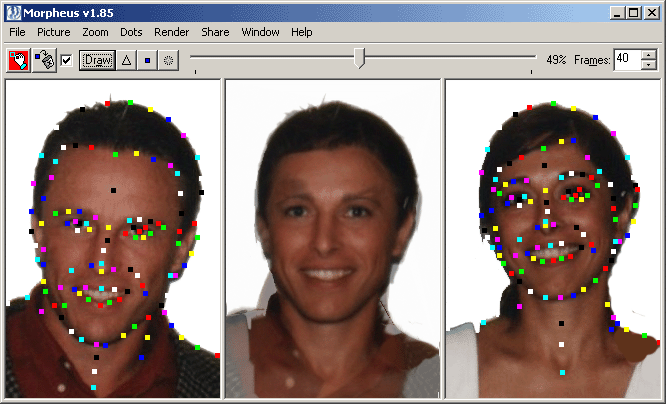Click the blended morph preview picture
Image resolution: width=666 pixels, height=404 pixels.
[x=333, y=239]
